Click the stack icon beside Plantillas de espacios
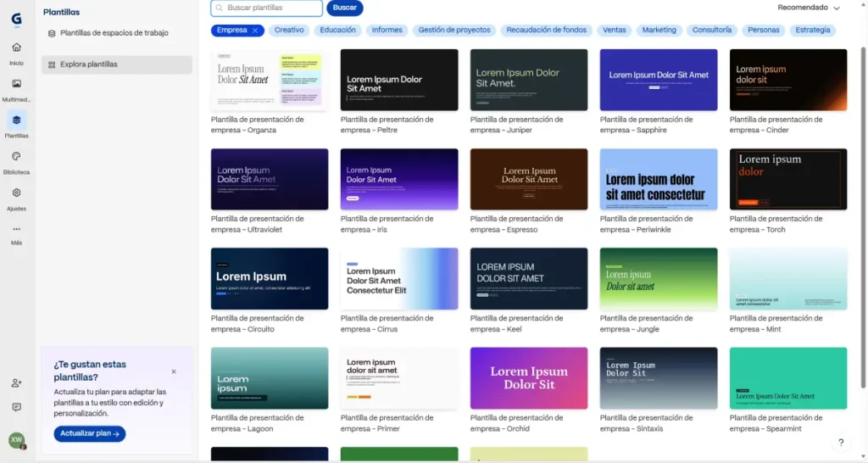The image size is (868, 463). pos(52,33)
